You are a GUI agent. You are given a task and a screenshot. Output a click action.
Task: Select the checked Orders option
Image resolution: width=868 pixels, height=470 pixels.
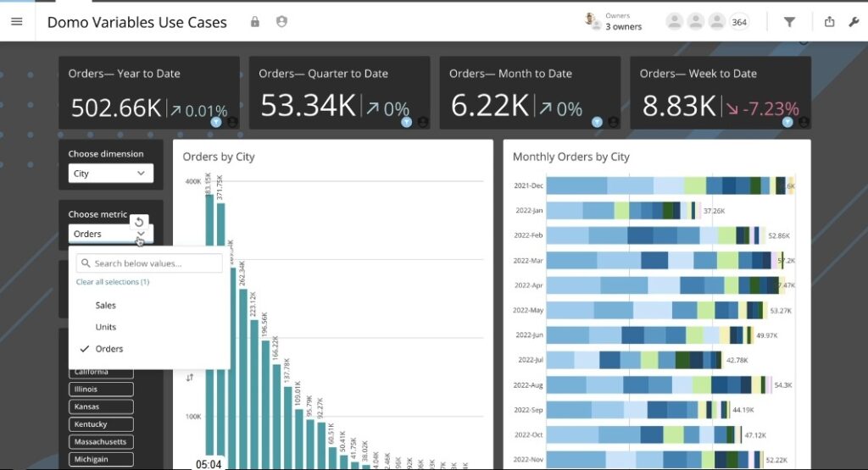(109, 349)
